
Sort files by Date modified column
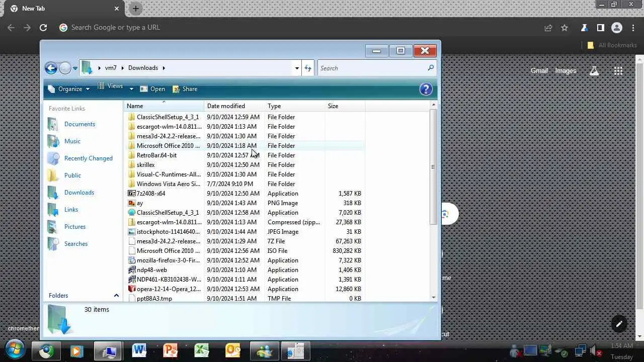coord(234,106)
